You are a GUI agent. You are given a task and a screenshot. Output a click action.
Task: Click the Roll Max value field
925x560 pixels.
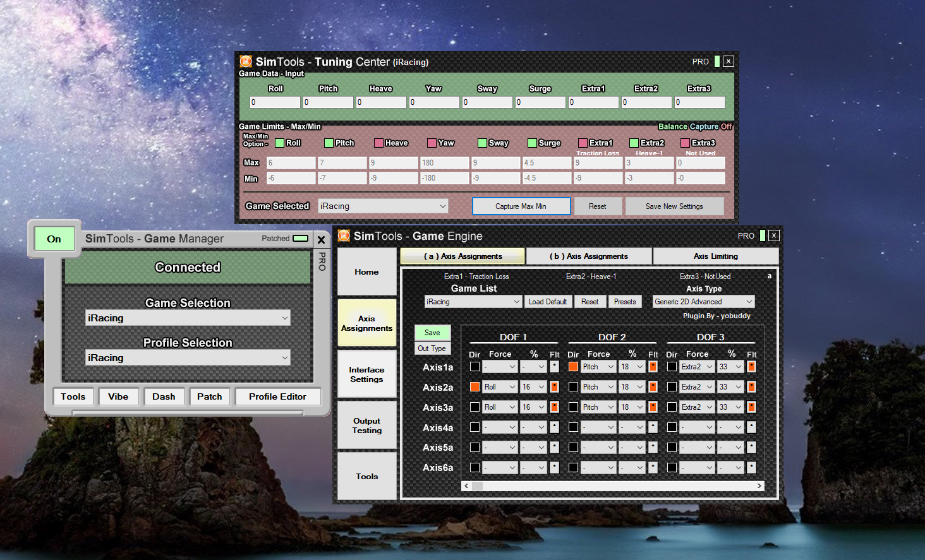tap(291, 162)
